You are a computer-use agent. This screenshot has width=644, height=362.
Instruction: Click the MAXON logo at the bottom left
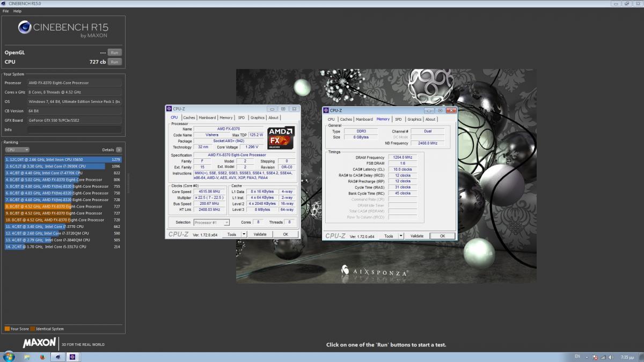coord(39,342)
